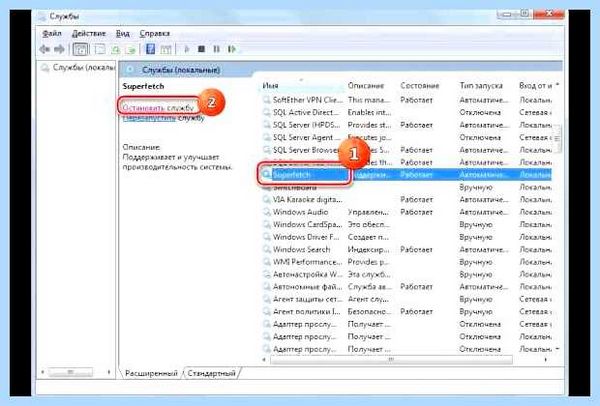The height and width of the screenshot is (406, 600).
Task: Click the gear icon of Агент политики I...
Action: point(267,311)
